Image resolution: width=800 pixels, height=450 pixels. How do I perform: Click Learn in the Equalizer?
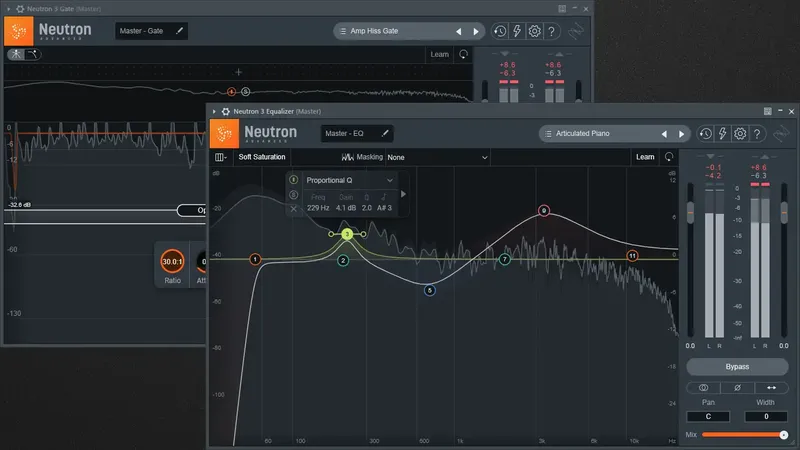[645, 157]
